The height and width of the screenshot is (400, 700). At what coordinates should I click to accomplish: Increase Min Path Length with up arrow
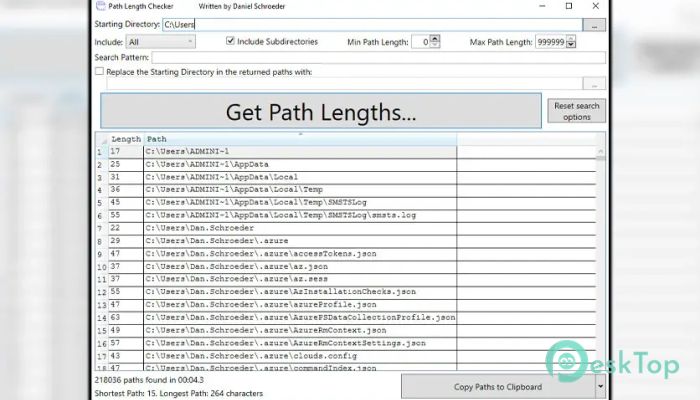tap(435, 38)
